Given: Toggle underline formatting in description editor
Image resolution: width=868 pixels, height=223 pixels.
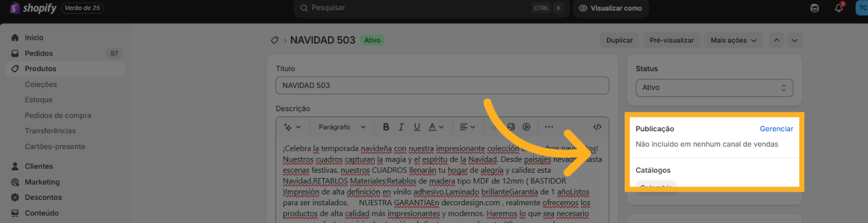Looking at the screenshot, I should tap(417, 127).
